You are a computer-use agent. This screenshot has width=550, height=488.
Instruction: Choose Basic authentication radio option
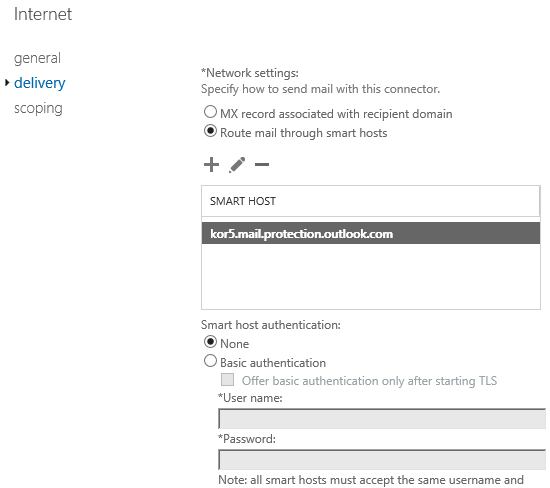[x=210, y=361]
